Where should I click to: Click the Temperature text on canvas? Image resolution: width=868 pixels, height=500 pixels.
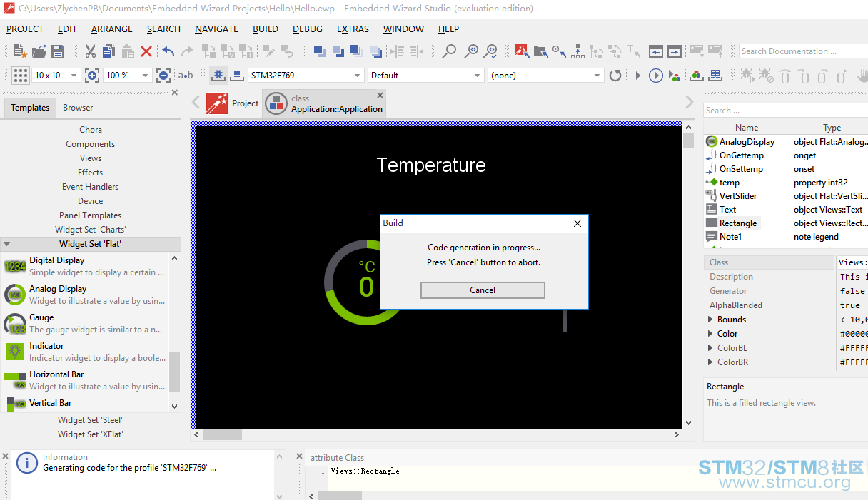431,165
